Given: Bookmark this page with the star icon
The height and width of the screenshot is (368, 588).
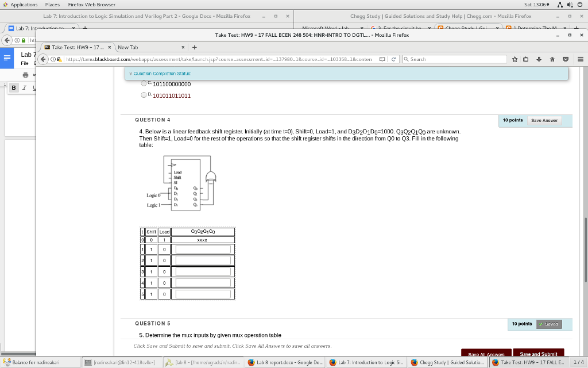Looking at the screenshot, I should coord(514,59).
